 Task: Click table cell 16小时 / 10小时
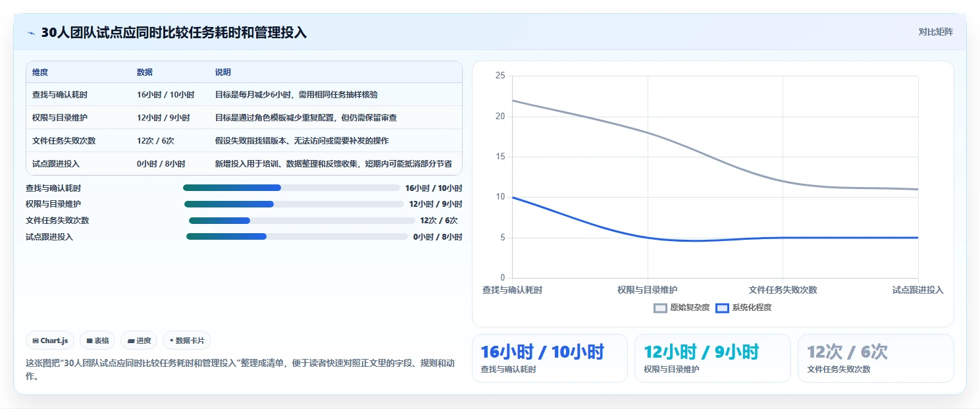[x=166, y=95]
